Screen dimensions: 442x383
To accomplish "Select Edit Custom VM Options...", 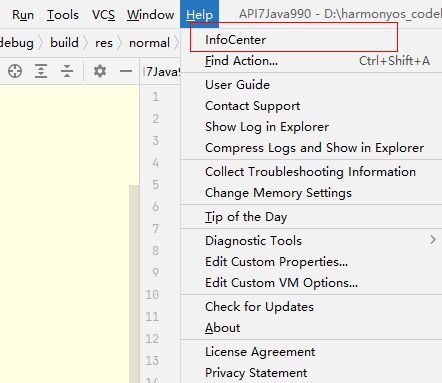I will tap(311, 283).
